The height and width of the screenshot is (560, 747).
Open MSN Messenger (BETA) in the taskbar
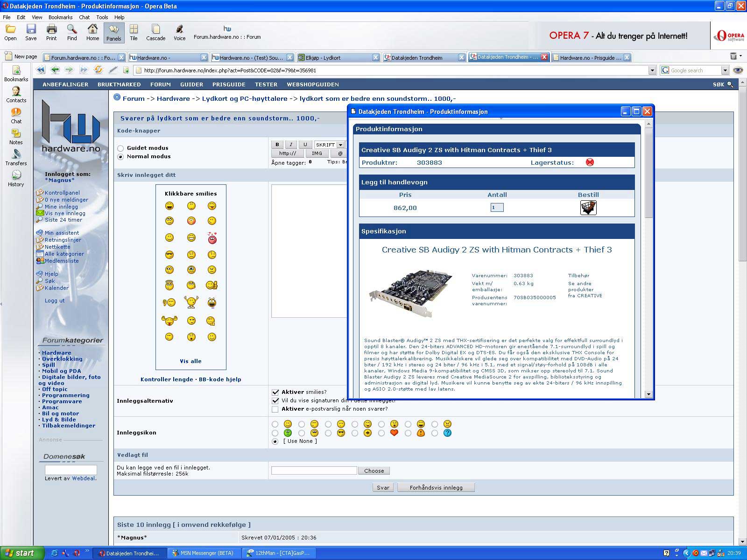tap(204, 553)
